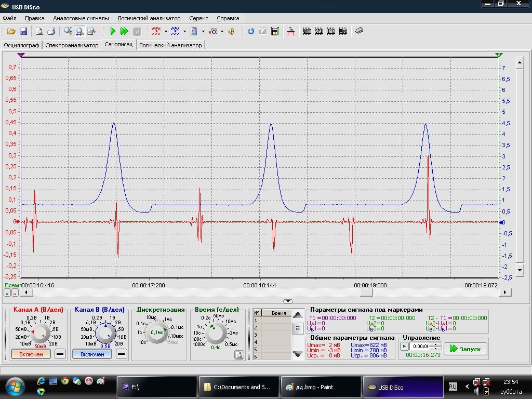Toggle Канал B with its Включен button

point(92,354)
